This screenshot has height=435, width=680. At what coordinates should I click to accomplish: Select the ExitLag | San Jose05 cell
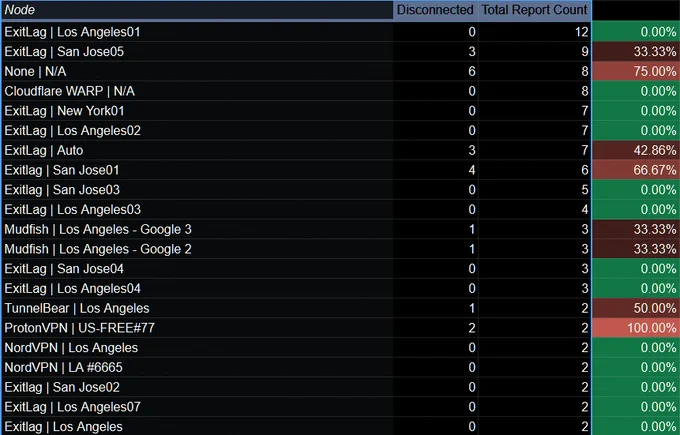[197, 52]
